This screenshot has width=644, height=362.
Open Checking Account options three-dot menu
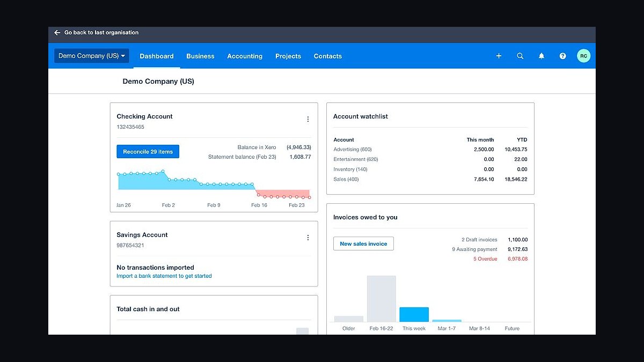click(308, 119)
